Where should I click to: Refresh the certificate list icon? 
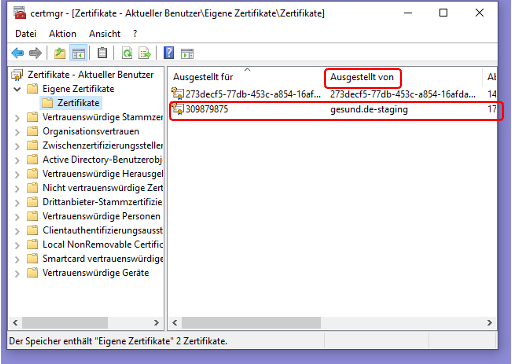point(127,53)
